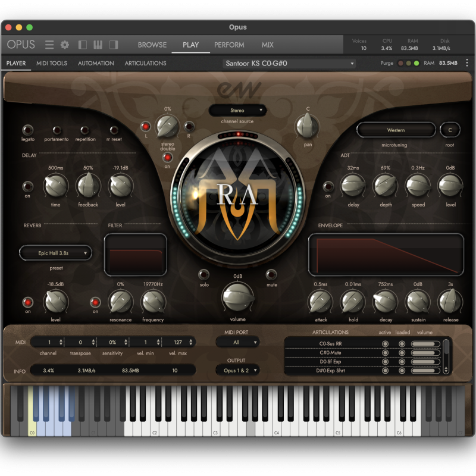This screenshot has height=476, width=476.
Task: Mute the instrument
Action: coord(271,274)
